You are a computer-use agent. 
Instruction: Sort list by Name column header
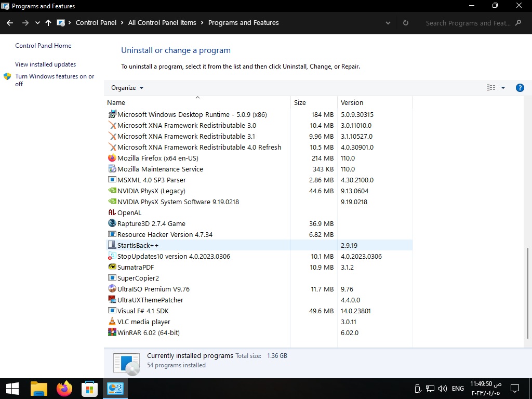(116, 102)
